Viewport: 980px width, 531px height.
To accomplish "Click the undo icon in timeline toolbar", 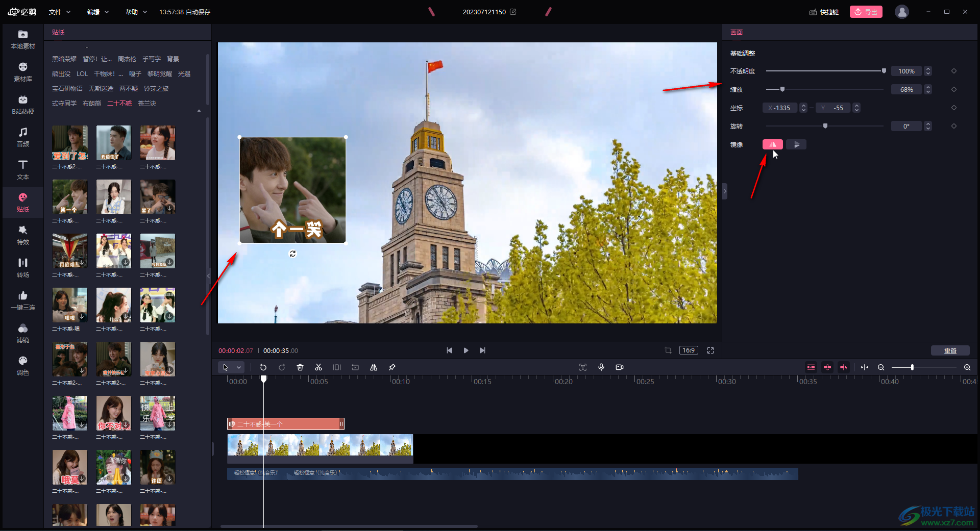I will pos(263,367).
